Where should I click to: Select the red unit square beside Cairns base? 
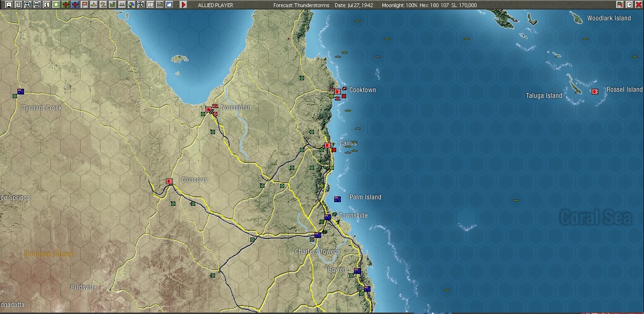click(x=334, y=150)
